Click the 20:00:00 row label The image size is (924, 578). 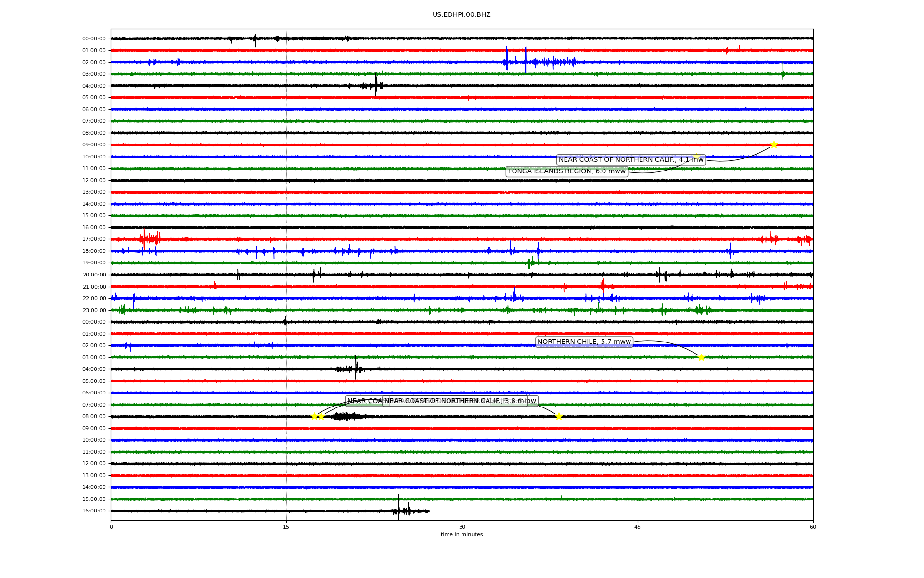94,275
